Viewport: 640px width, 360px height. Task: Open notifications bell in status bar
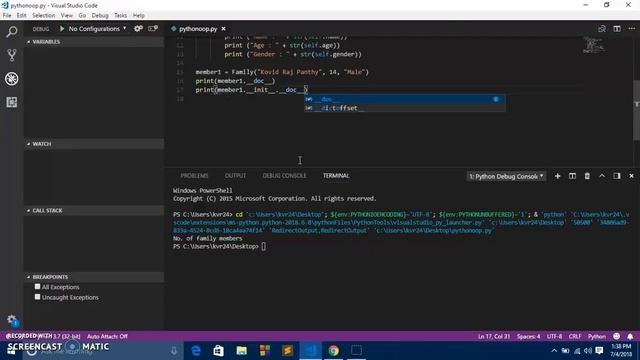pos(630,336)
